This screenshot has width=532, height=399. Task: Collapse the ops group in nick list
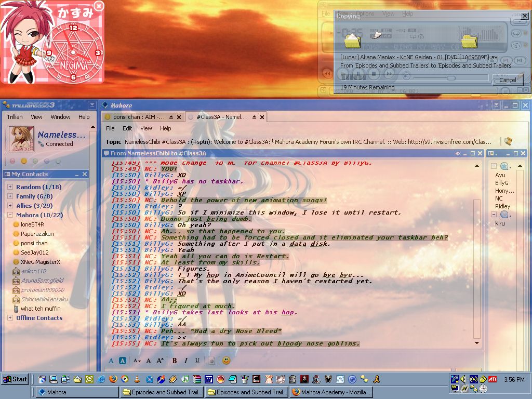(494, 166)
